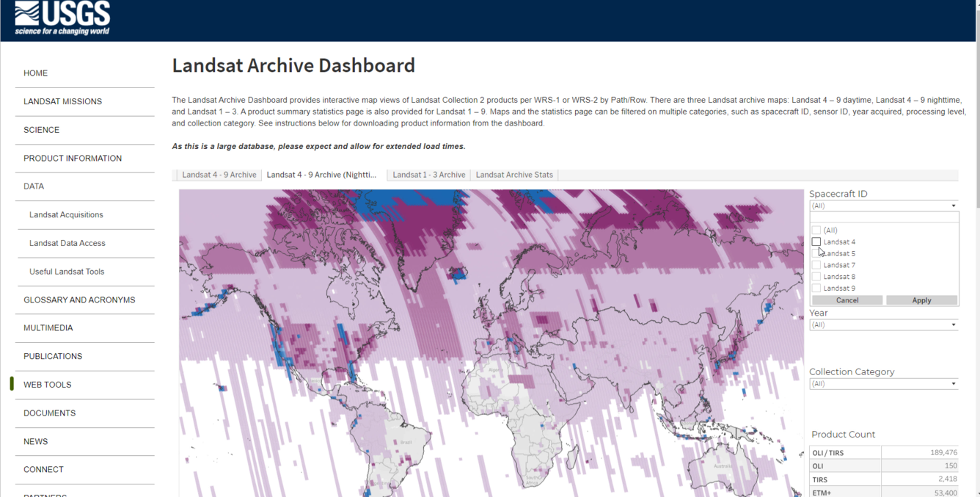Open the NEWS sidebar item

coord(35,442)
